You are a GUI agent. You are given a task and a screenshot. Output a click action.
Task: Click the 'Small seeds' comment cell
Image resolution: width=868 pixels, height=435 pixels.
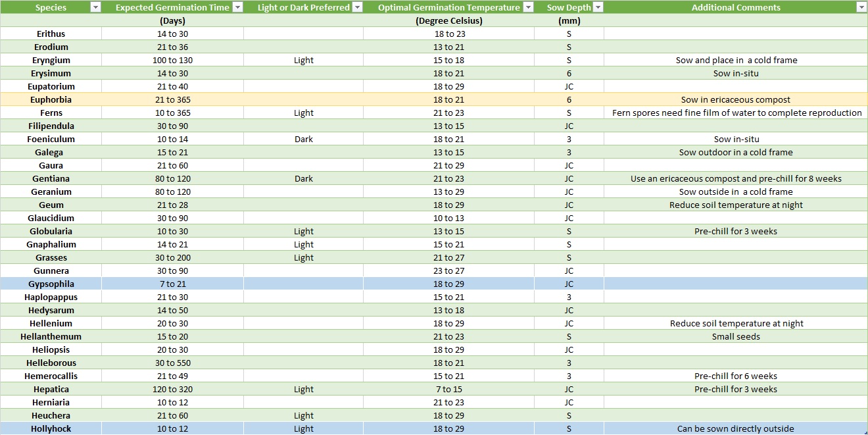[x=736, y=336]
